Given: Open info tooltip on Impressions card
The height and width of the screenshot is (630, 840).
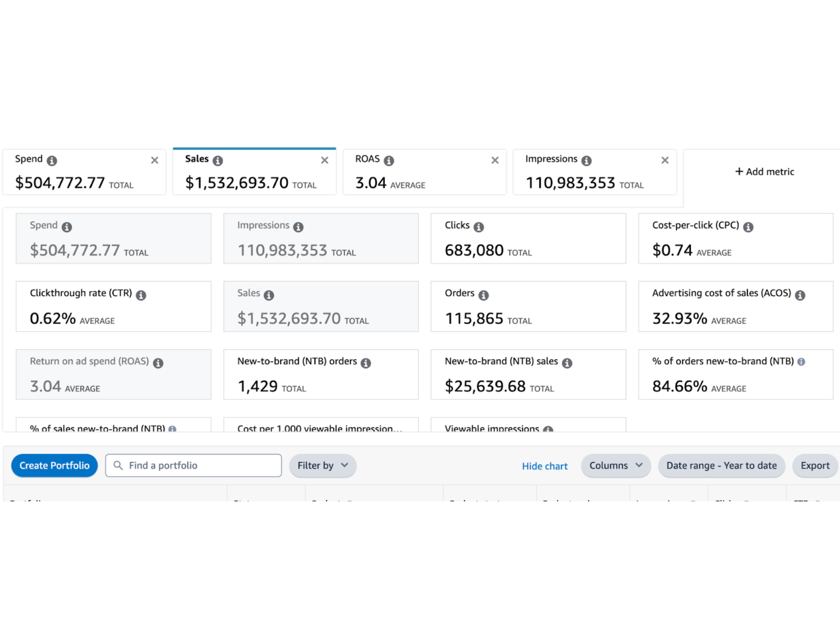Looking at the screenshot, I should [x=587, y=160].
